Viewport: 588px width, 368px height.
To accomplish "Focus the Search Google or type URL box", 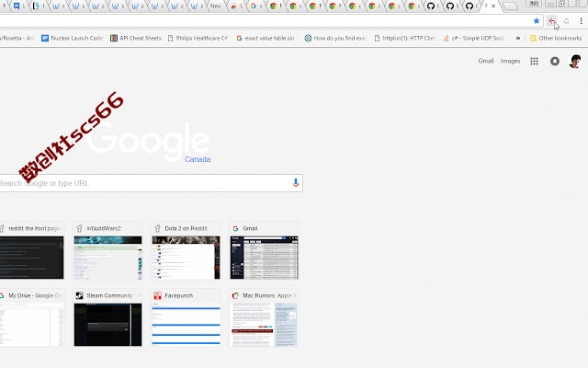I will 151,183.
